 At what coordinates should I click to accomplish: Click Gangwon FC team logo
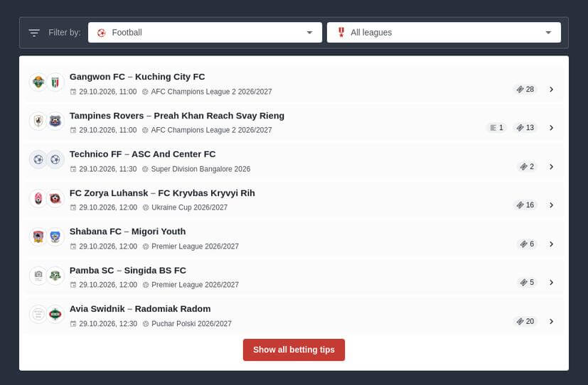click(x=38, y=82)
